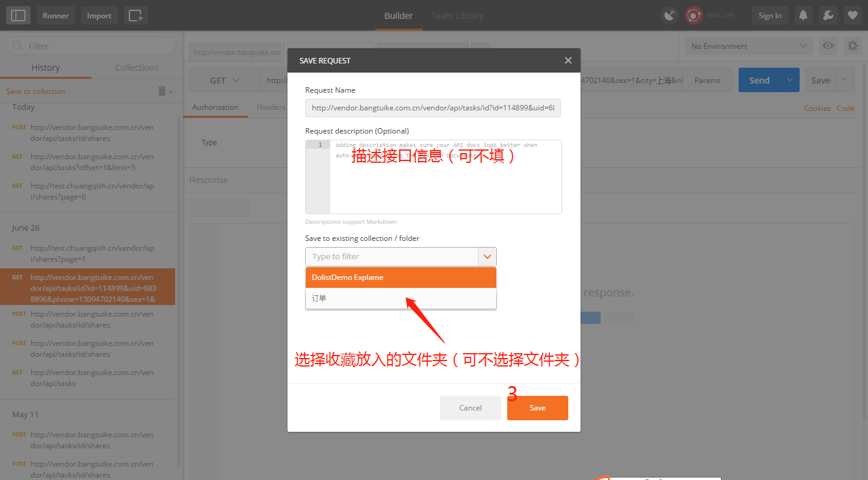Open the No Environment dropdown
Image resolution: width=868 pixels, height=480 pixels.
point(748,46)
